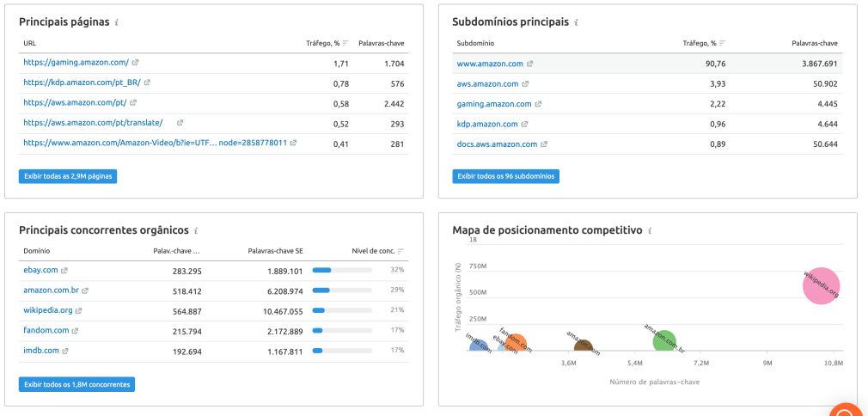Open external link icon beside aws translate URL

pos(180,123)
